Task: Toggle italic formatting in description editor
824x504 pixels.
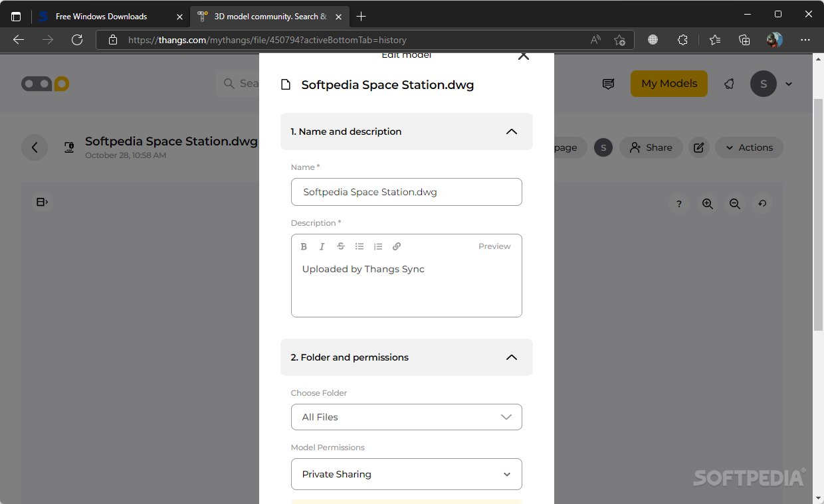Action: tap(322, 246)
